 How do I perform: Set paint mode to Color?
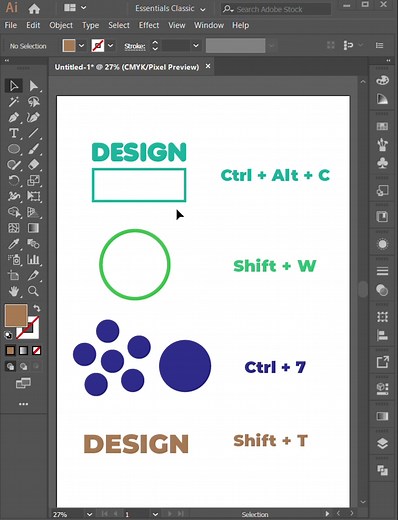(x=10, y=351)
